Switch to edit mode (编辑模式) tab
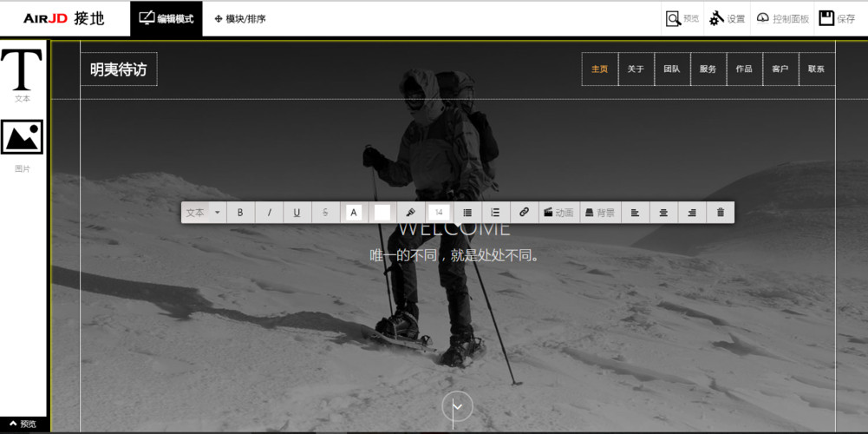Screen dimensions: 868x434 (x=166, y=19)
